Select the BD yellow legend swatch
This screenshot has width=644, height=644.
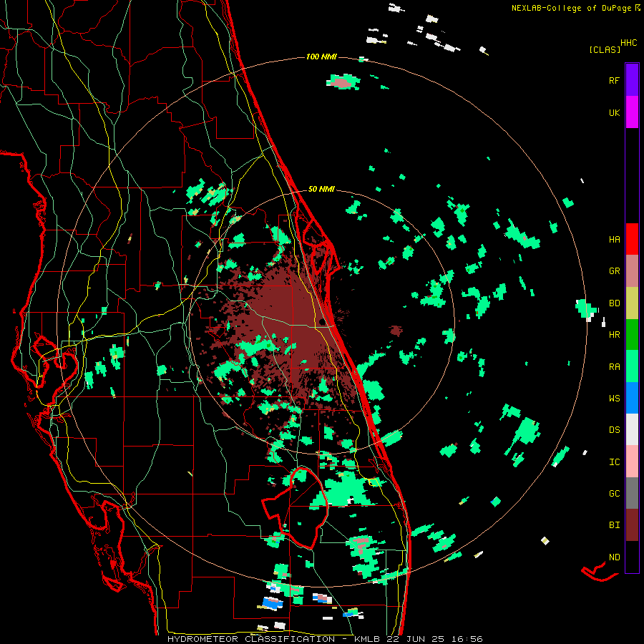point(632,303)
